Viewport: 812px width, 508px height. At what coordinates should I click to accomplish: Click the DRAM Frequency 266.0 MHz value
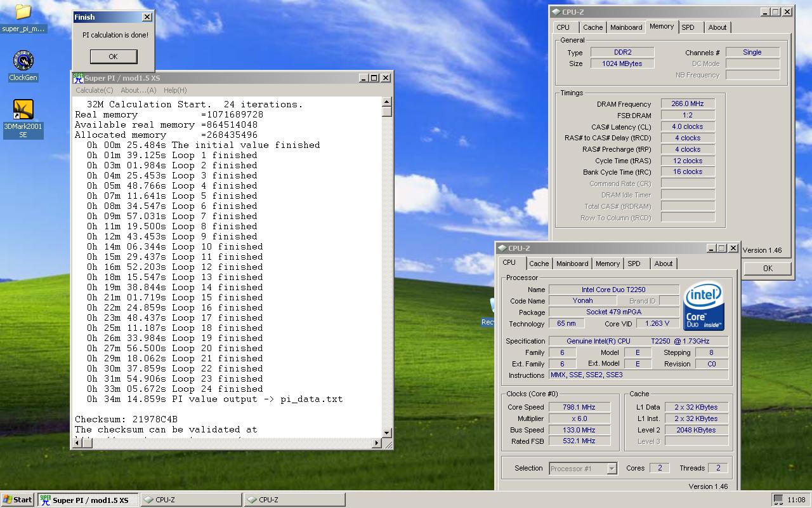tap(688, 104)
